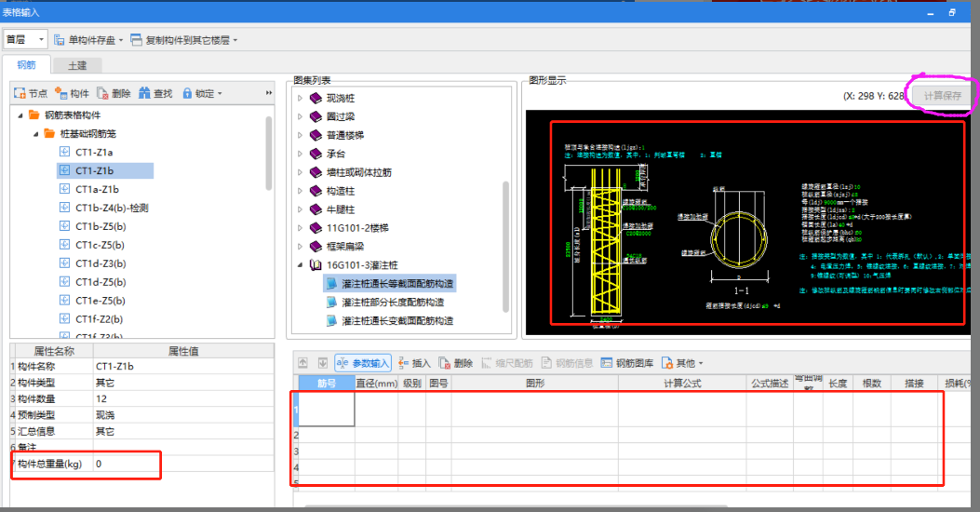
Task: Click the page icon of 灌注桩部分长度配筋构造
Action: coord(332,302)
